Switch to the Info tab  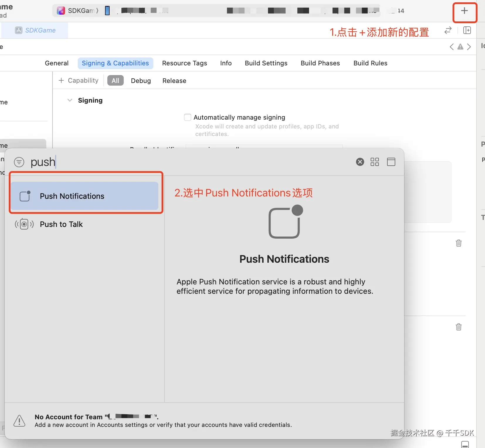pyautogui.click(x=226, y=63)
